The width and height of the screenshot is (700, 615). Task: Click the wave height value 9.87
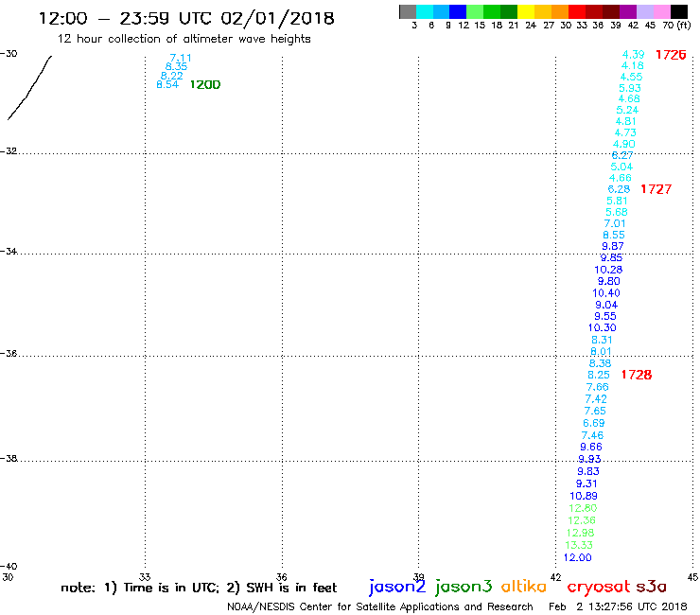pos(613,246)
